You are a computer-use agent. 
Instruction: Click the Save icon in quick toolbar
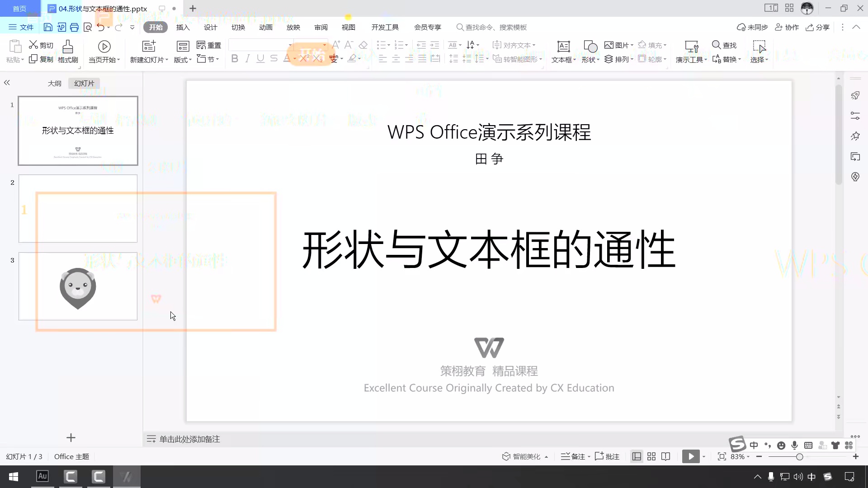tap(48, 28)
